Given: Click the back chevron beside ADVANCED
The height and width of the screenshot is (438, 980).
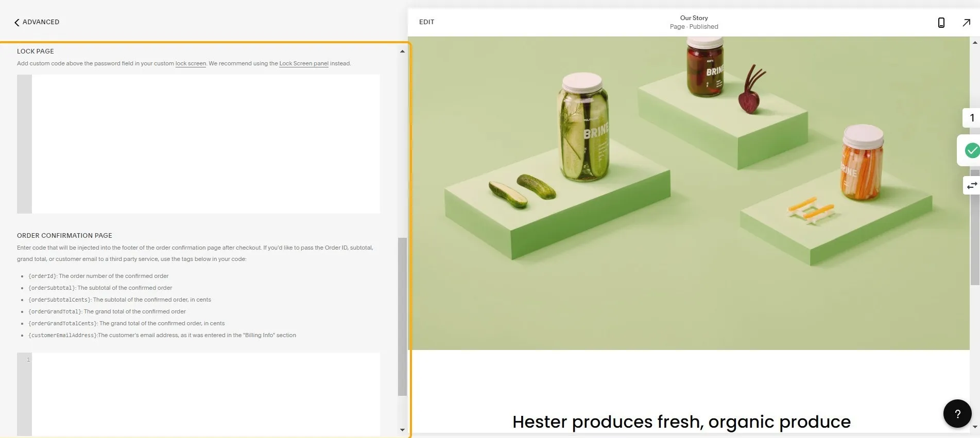Looking at the screenshot, I should (x=16, y=22).
